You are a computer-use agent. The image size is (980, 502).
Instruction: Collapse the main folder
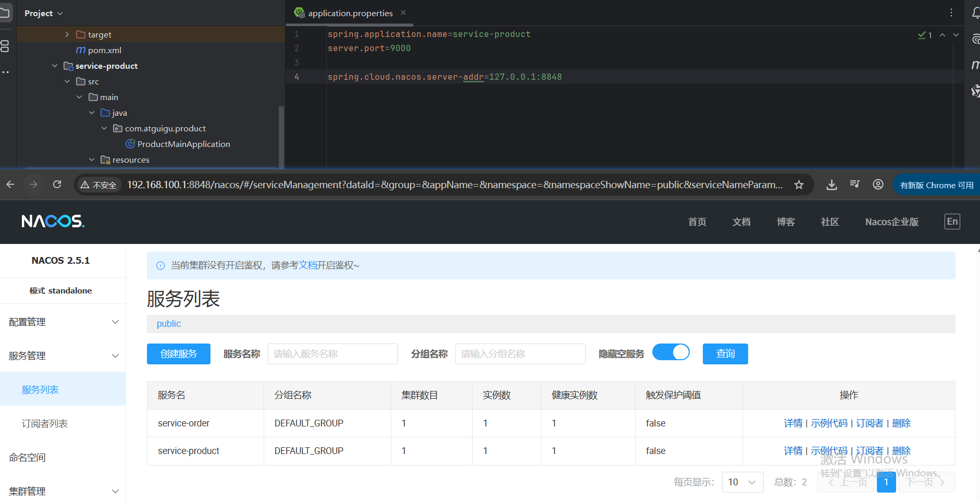pos(79,97)
